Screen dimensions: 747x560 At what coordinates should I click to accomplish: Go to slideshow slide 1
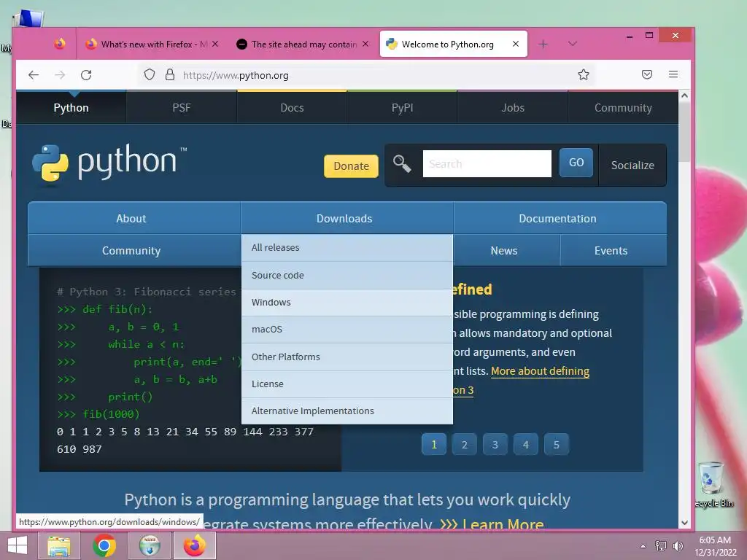point(434,444)
